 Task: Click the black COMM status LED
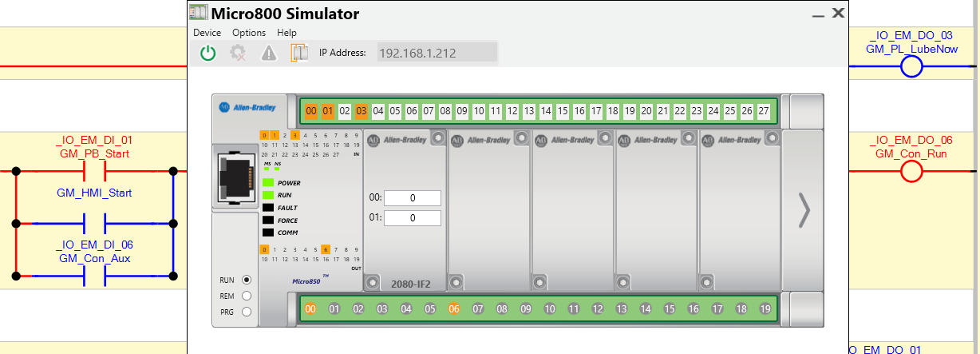tap(268, 233)
